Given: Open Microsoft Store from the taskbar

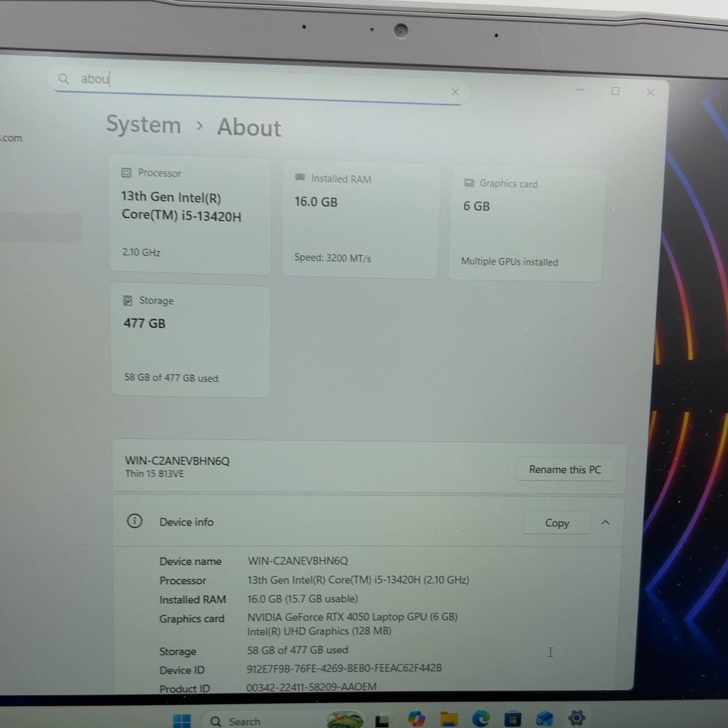Looking at the screenshot, I should pyautogui.click(x=512, y=718).
